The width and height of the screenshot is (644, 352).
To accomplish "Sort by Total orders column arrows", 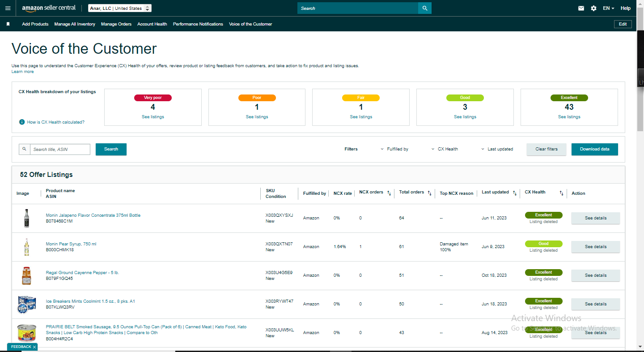I will (429, 193).
